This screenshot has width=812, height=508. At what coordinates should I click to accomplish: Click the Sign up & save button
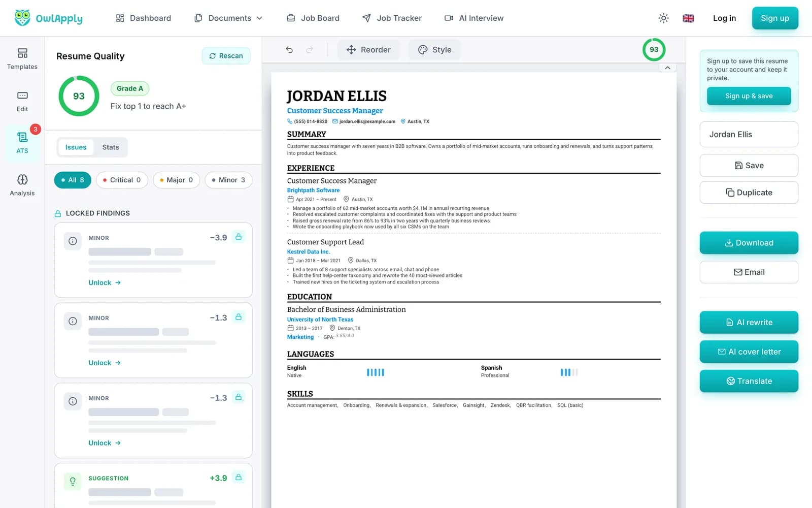(x=749, y=96)
